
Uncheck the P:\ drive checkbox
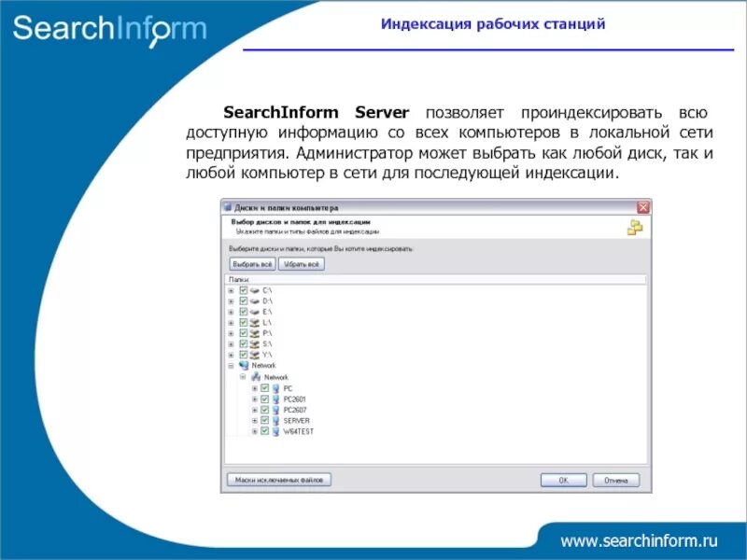(244, 333)
